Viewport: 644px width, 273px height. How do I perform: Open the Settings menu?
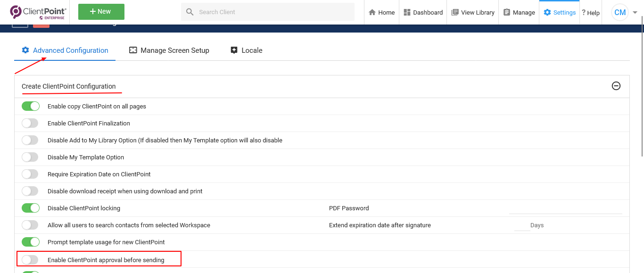tap(560, 12)
